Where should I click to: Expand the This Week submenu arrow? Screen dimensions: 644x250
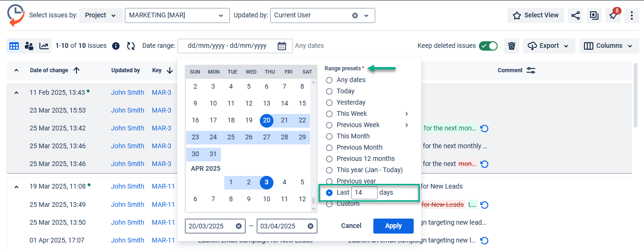[x=407, y=114]
